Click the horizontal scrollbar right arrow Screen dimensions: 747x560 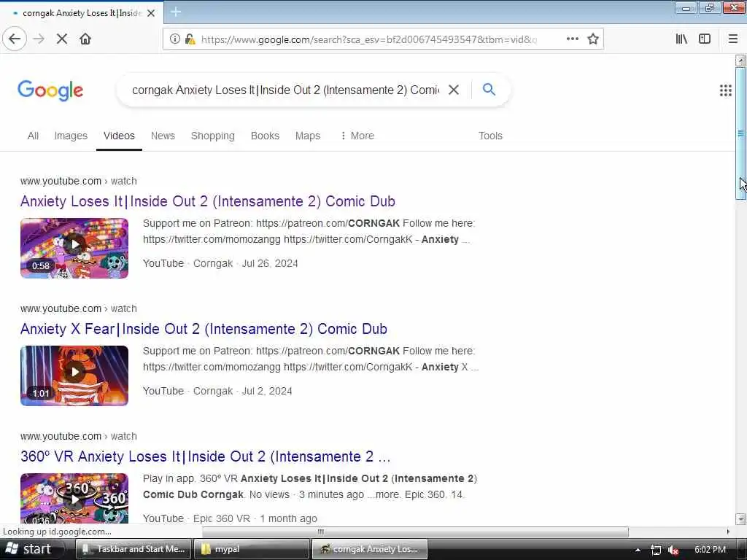728,532
